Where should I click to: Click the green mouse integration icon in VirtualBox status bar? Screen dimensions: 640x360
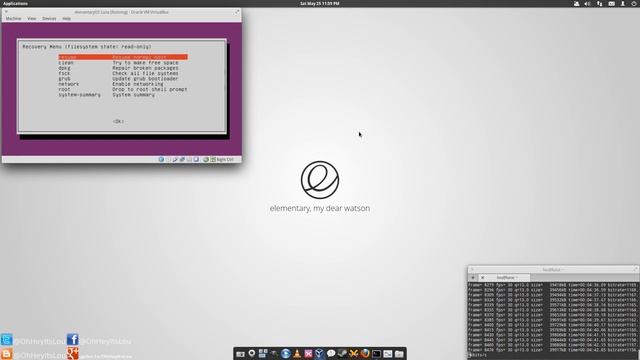pos(206,159)
